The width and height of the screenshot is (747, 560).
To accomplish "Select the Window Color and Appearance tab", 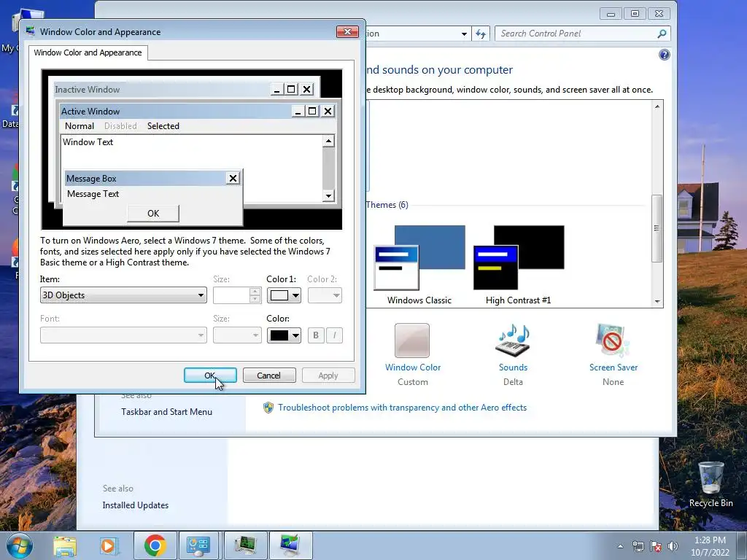I will tap(88, 52).
